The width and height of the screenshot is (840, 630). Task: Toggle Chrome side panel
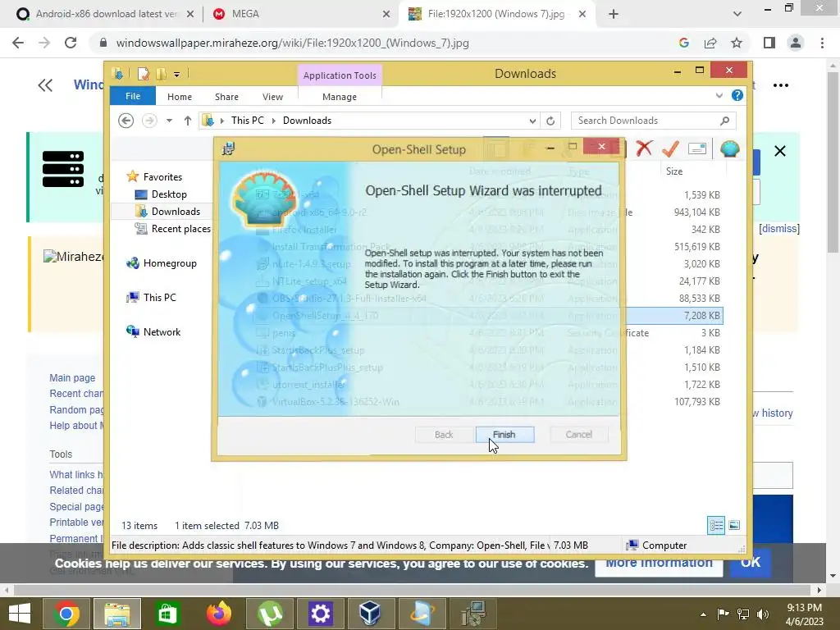769,43
